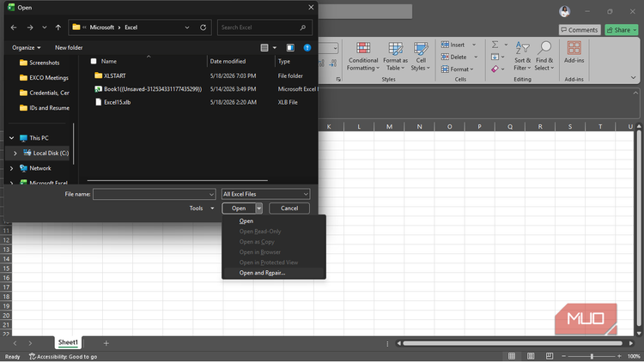
Task: Click the Clear eraser icon
Action: click(495, 69)
